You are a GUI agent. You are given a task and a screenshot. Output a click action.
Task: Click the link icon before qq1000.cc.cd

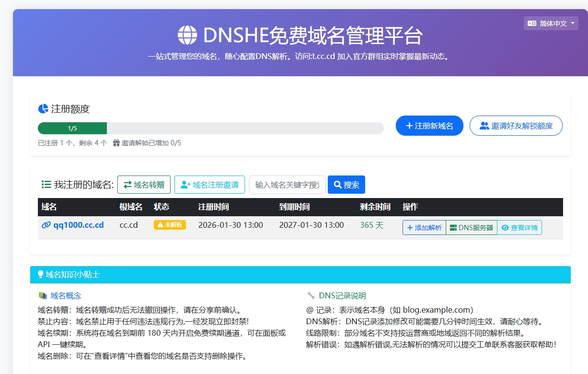tap(46, 225)
